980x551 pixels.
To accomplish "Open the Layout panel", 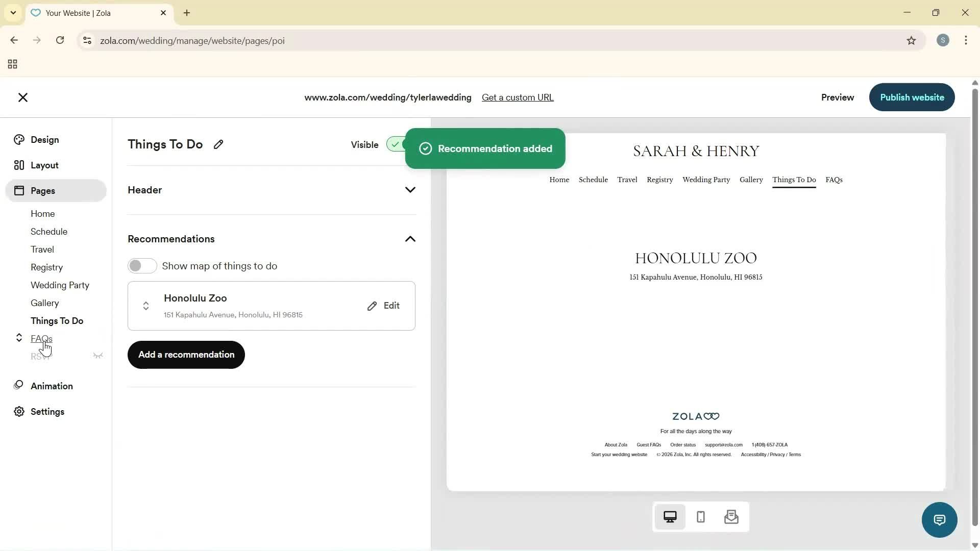I will pyautogui.click(x=43, y=165).
